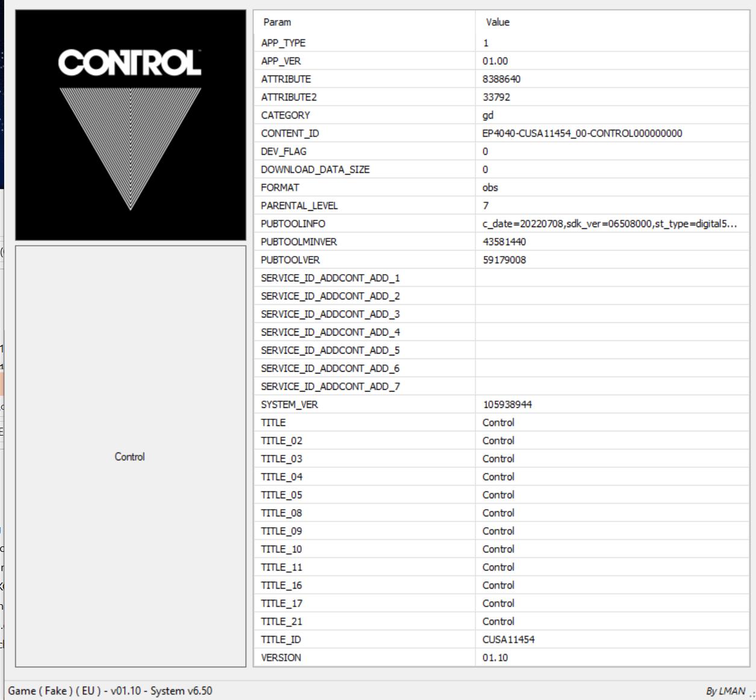Select the TITLE_05 parameter name

(x=281, y=495)
